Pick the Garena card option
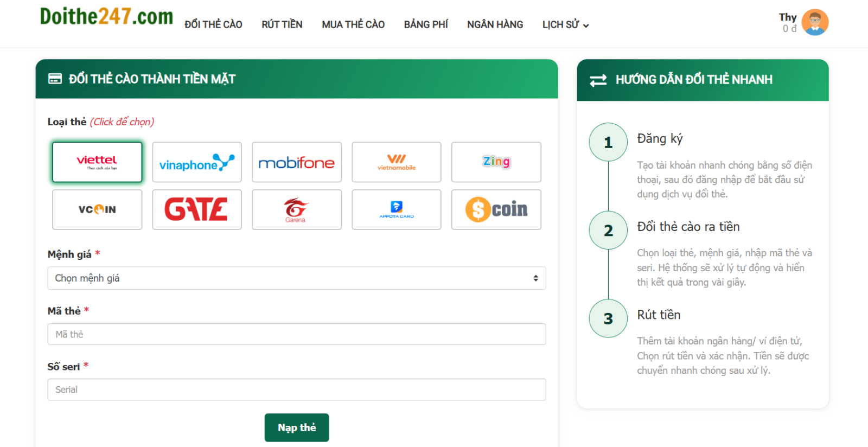The width and height of the screenshot is (868, 447). point(297,209)
